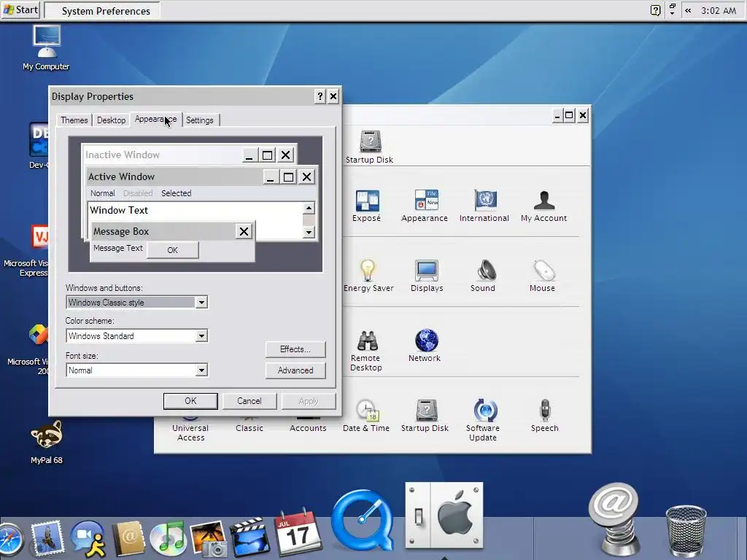747x560 pixels.
Task: Open Speech preferences
Action: 544,416
